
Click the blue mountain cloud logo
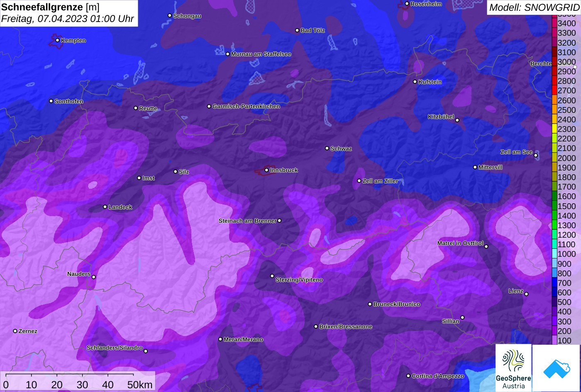pos(557,368)
